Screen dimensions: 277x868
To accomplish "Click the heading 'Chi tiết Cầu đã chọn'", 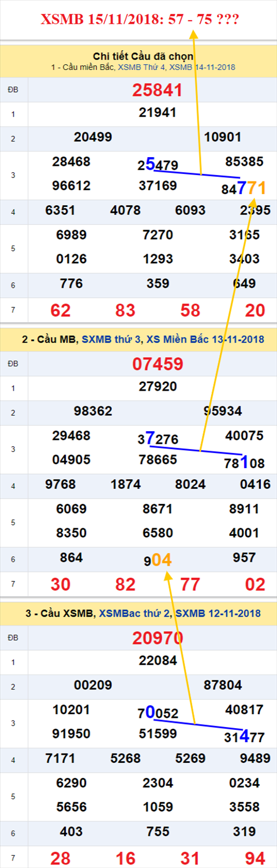I will click(143, 56).
